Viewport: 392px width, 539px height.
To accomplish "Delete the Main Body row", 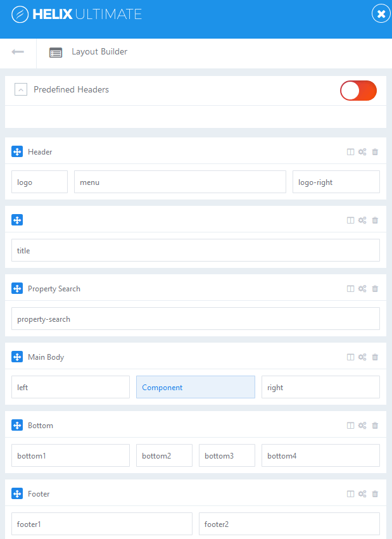I will pos(375,357).
